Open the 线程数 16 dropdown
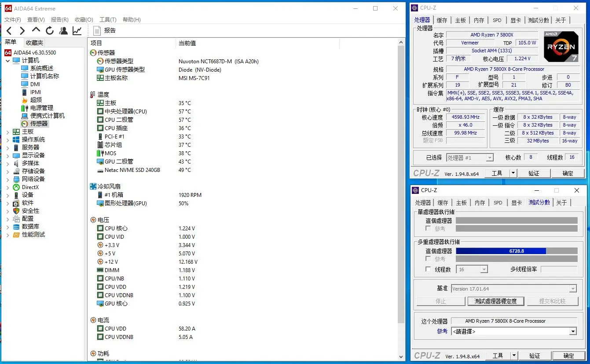Image resolution: width=590 pixels, height=364 pixels. (x=472, y=269)
